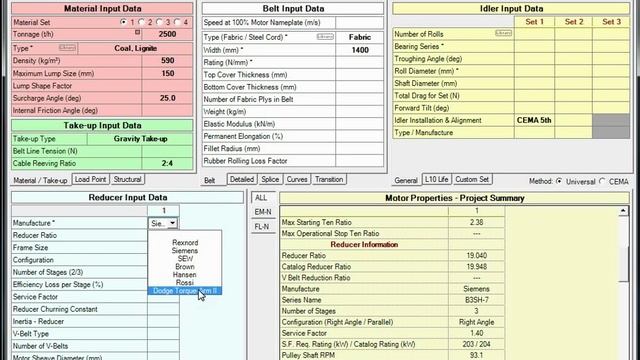Pick Rossi from the manufacturer list
640x360 pixels.
point(185,282)
